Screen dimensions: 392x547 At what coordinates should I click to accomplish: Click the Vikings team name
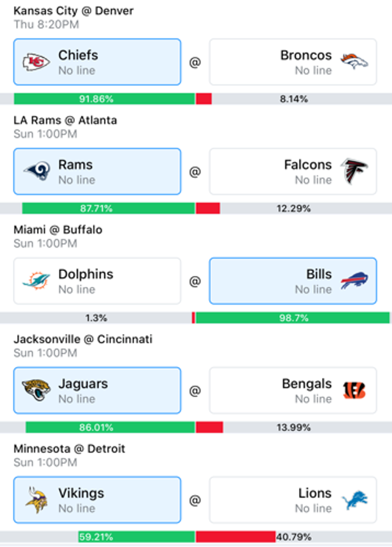point(81,493)
